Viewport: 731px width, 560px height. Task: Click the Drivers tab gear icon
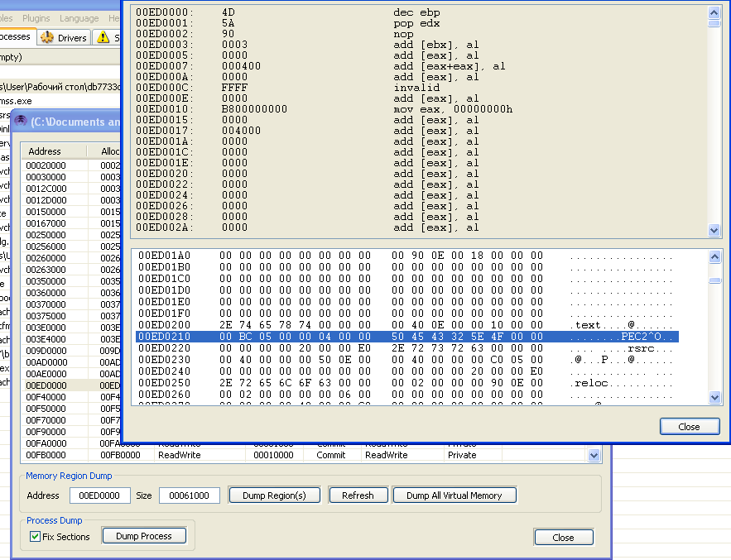(47, 37)
